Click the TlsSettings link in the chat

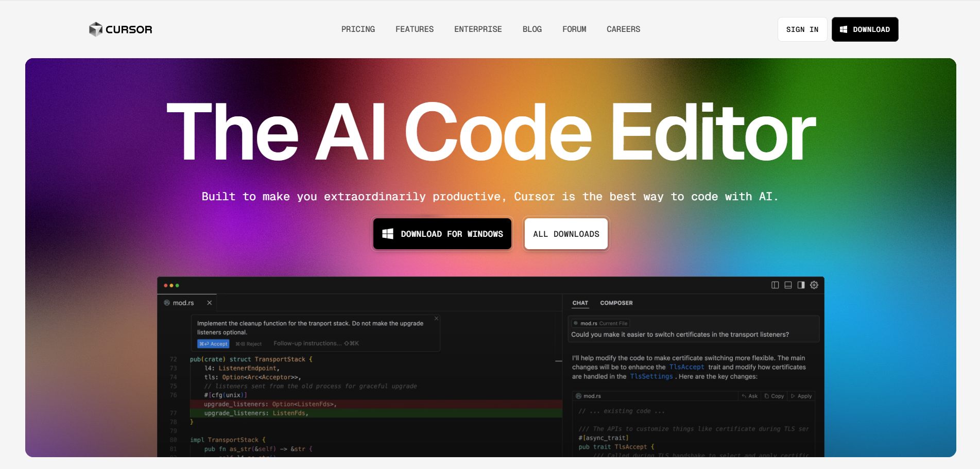tap(651, 376)
